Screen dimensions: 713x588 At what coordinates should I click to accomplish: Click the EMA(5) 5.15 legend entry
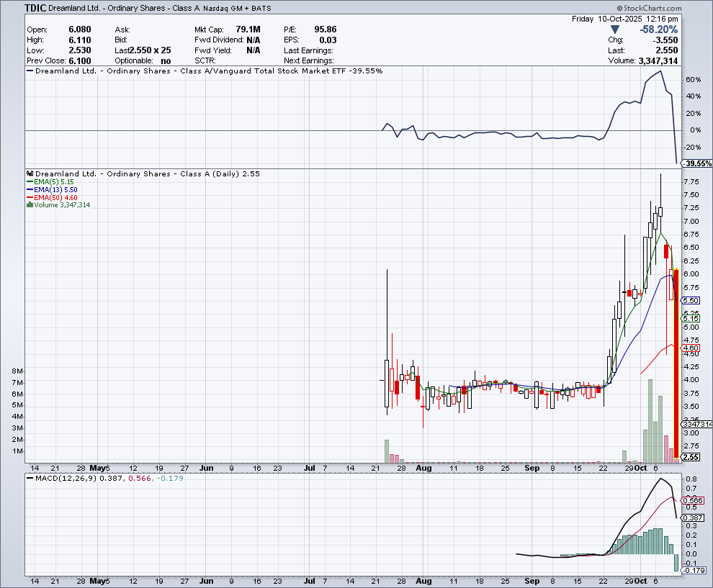click(50, 182)
